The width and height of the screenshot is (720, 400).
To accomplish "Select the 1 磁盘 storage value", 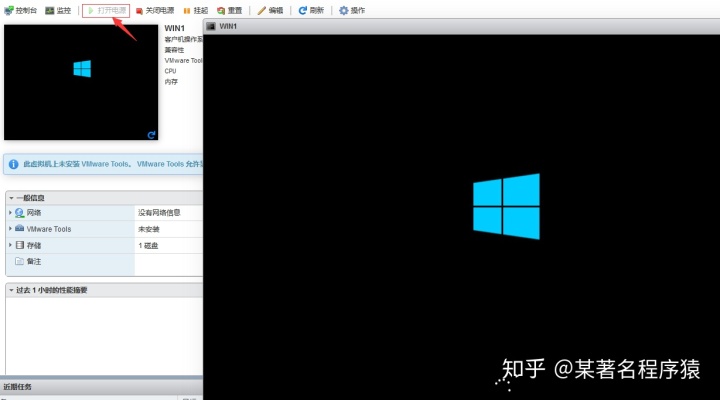I will 148,245.
